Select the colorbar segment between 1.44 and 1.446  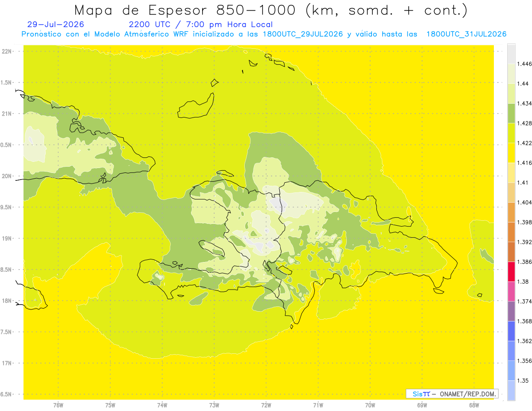[511, 74]
